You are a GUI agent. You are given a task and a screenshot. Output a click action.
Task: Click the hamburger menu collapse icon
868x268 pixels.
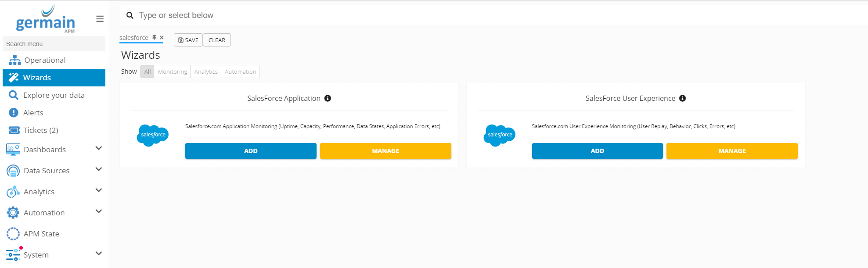(100, 19)
